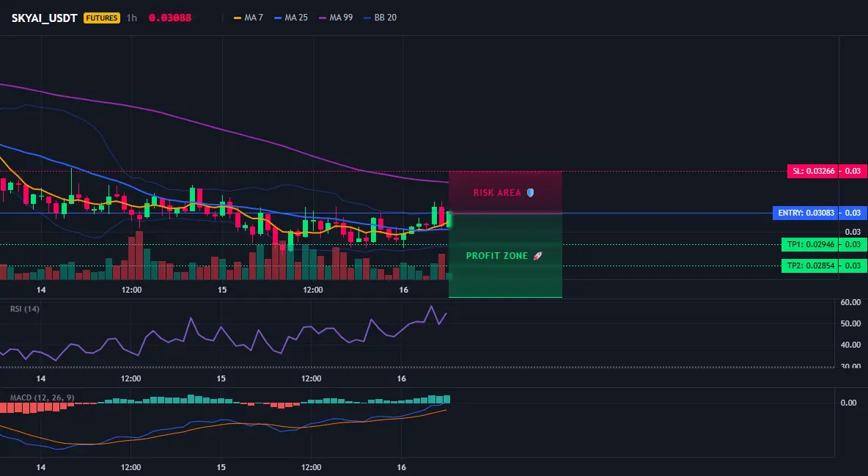Toggle the MA 7 legend entry

249,18
